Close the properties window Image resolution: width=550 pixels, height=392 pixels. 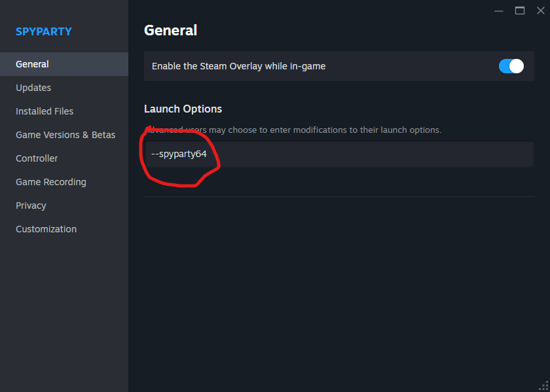[x=541, y=11]
